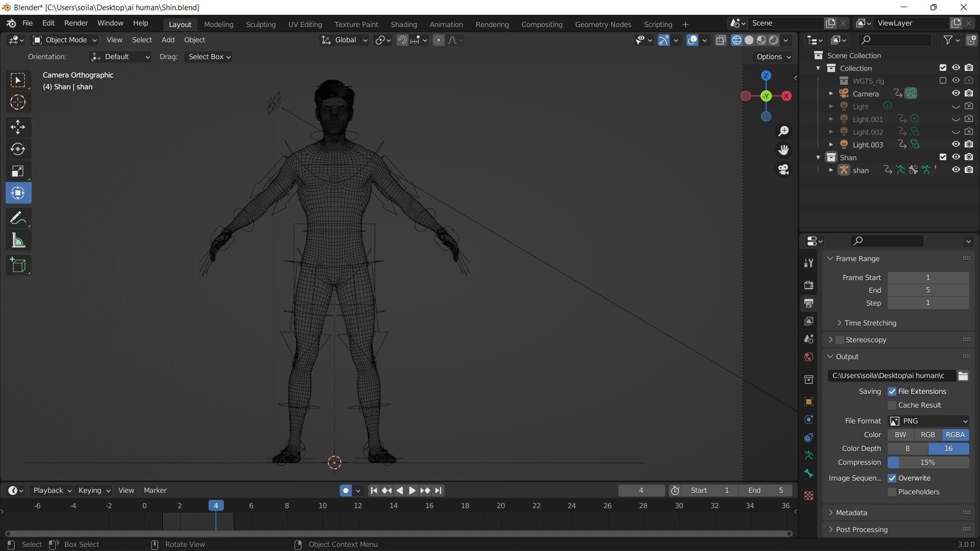
Task: Open the View Layer properties tab
Action: 808,321
